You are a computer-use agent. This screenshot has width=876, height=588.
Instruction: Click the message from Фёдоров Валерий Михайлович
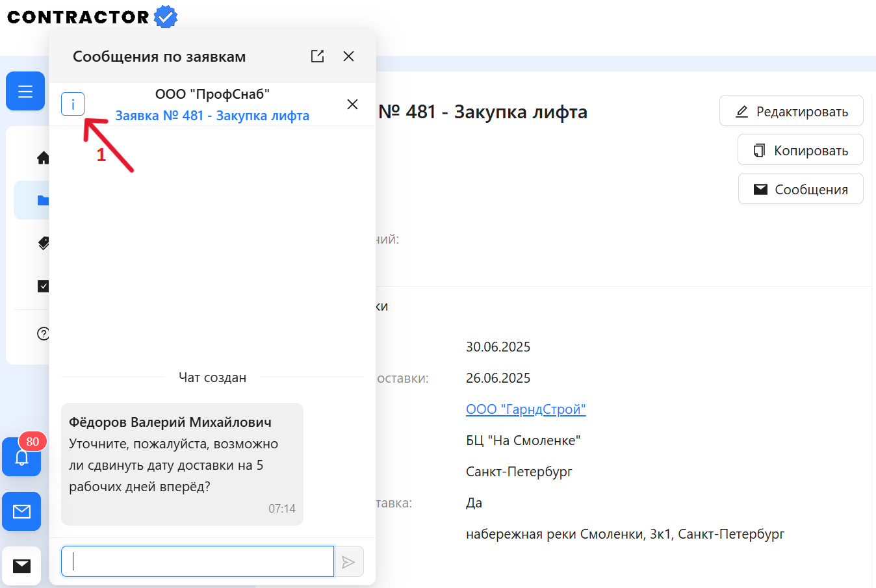[x=182, y=464]
